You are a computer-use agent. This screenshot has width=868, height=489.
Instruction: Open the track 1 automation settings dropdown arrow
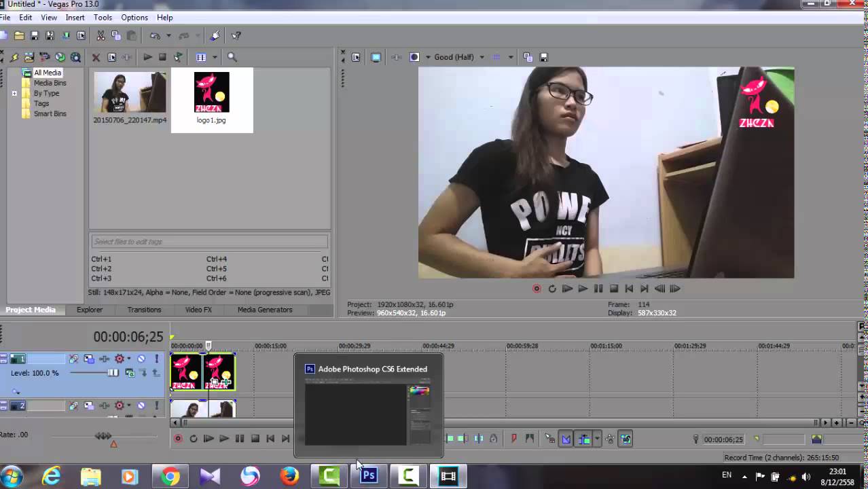(x=130, y=359)
